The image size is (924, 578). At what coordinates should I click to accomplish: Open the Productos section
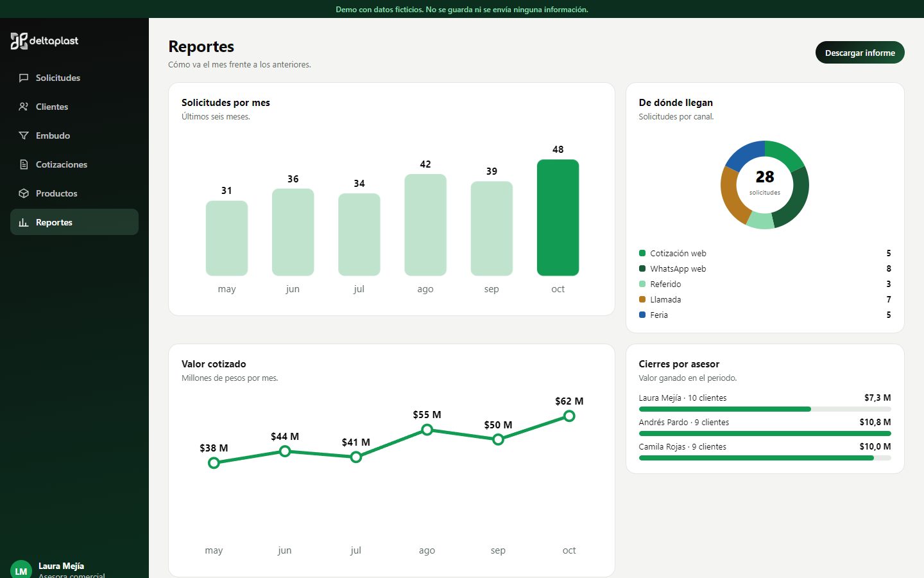click(x=74, y=193)
